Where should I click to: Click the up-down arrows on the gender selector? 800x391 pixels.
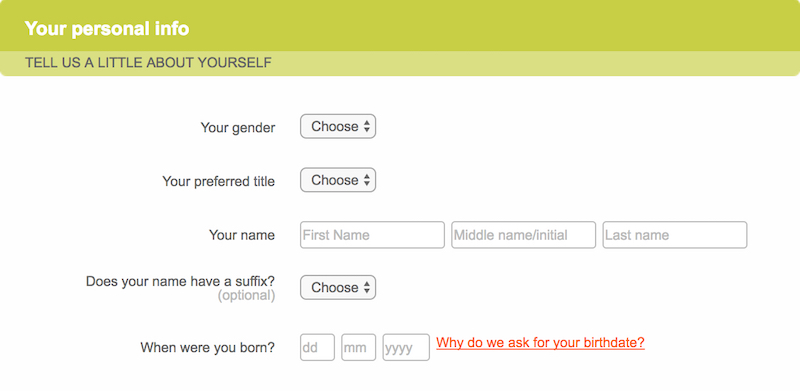point(367,127)
